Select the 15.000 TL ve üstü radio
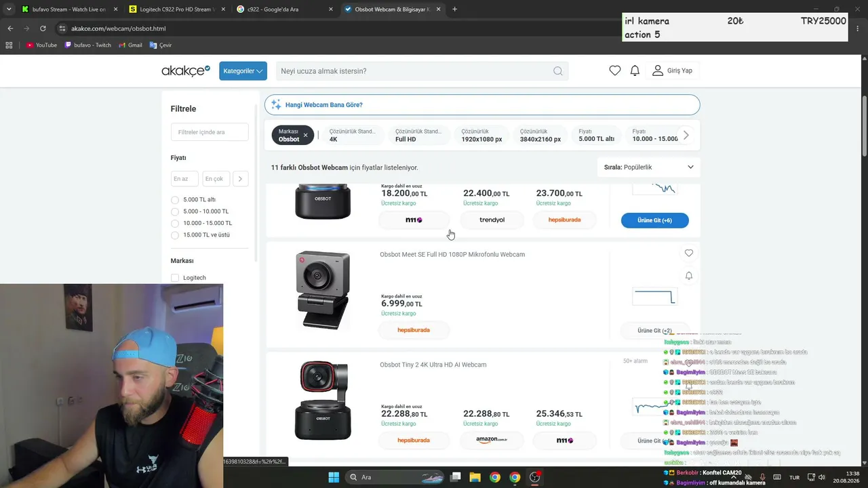Image resolution: width=868 pixels, height=488 pixels. pyautogui.click(x=175, y=235)
